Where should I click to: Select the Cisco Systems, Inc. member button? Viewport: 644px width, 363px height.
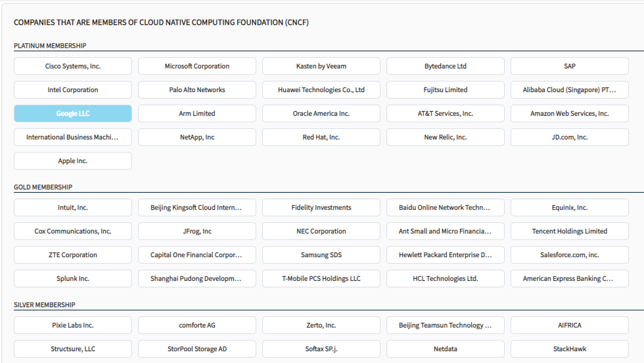pyautogui.click(x=73, y=66)
